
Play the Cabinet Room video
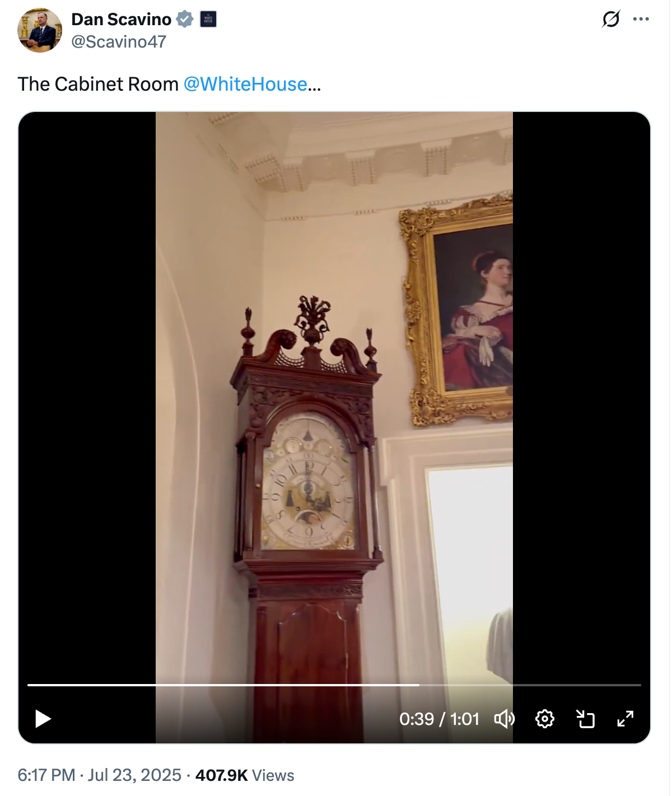pos(43,719)
